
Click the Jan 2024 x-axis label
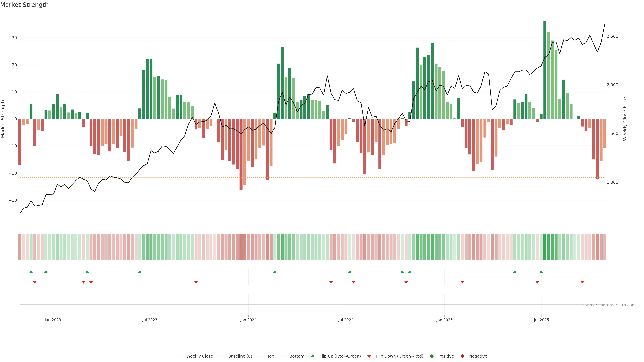click(248, 320)
